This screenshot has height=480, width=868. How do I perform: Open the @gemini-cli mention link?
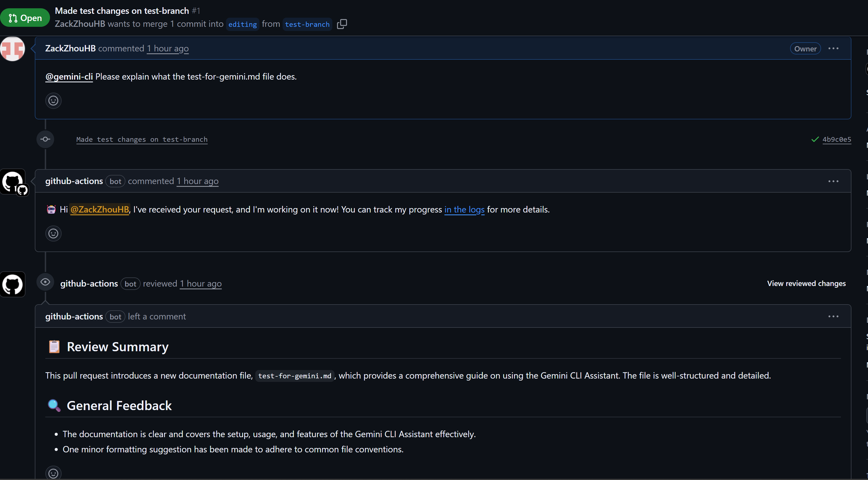point(69,77)
